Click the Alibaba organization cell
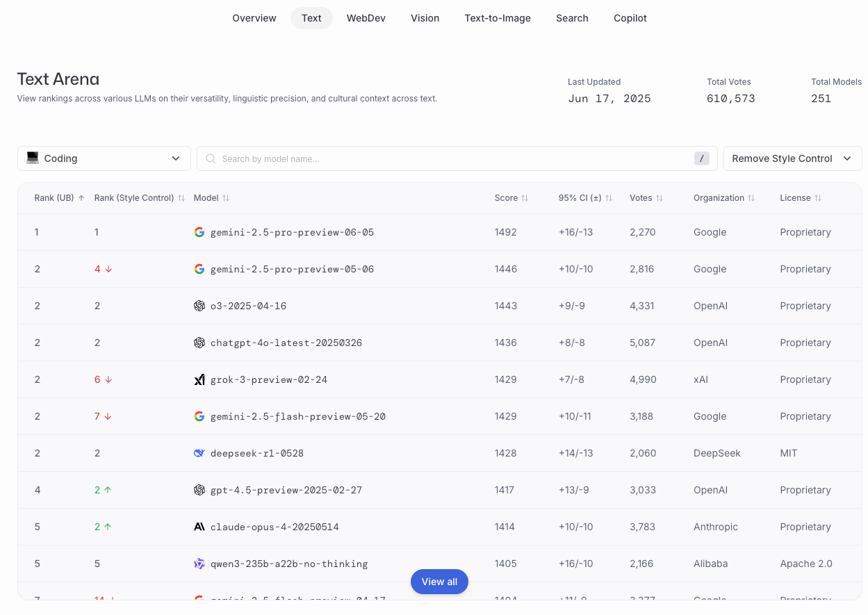 [x=711, y=564]
